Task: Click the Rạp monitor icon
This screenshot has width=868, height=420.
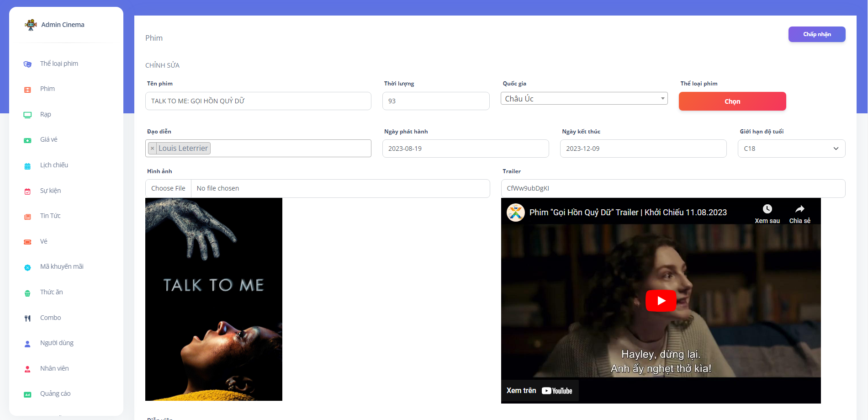Action: click(x=27, y=115)
